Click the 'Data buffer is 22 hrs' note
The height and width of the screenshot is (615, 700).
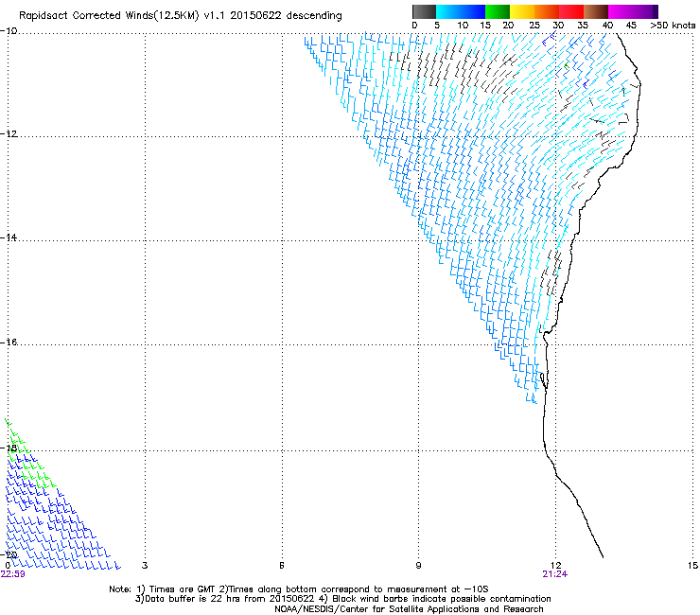tap(342, 599)
